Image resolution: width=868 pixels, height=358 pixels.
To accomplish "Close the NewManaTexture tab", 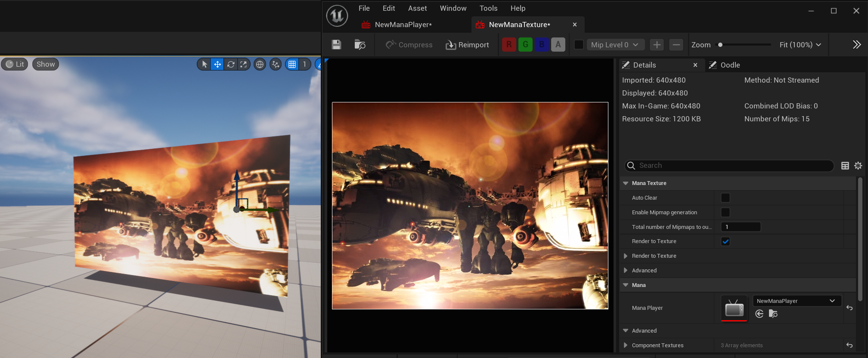I will pos(574,25).
